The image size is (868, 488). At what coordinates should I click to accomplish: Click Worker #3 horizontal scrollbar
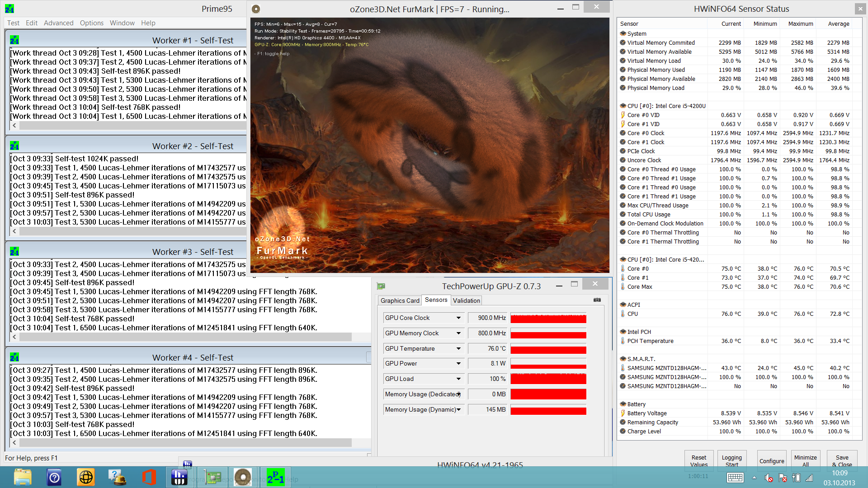click(x=185, y=337)
